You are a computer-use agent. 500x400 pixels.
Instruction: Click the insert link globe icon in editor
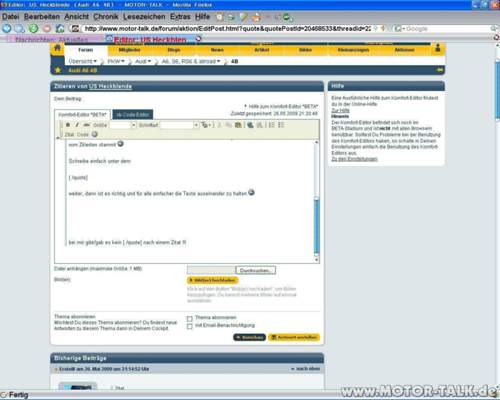click(x=250, y=125)
